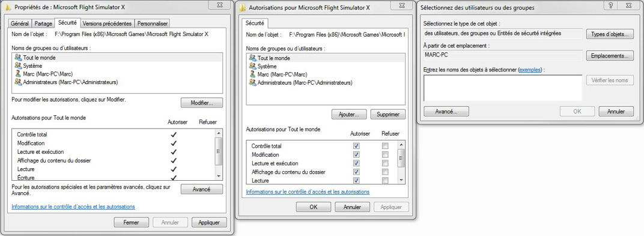The width and height of the screenshot is (644, 236).
Task: Switch to the Partage tab
Action: (x=43, y=23)
